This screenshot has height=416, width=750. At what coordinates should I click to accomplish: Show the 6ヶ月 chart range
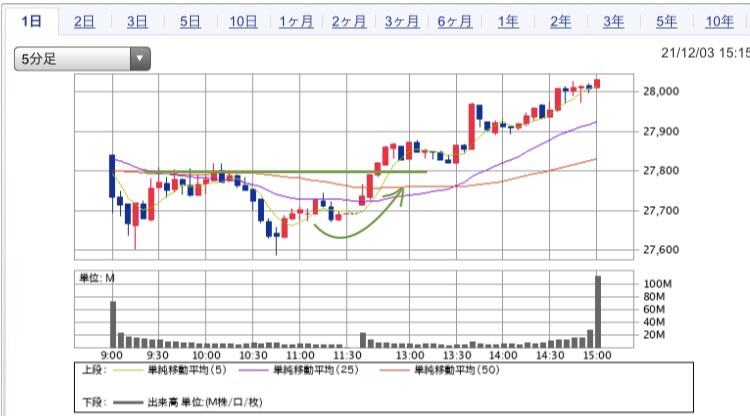(455, 22)
